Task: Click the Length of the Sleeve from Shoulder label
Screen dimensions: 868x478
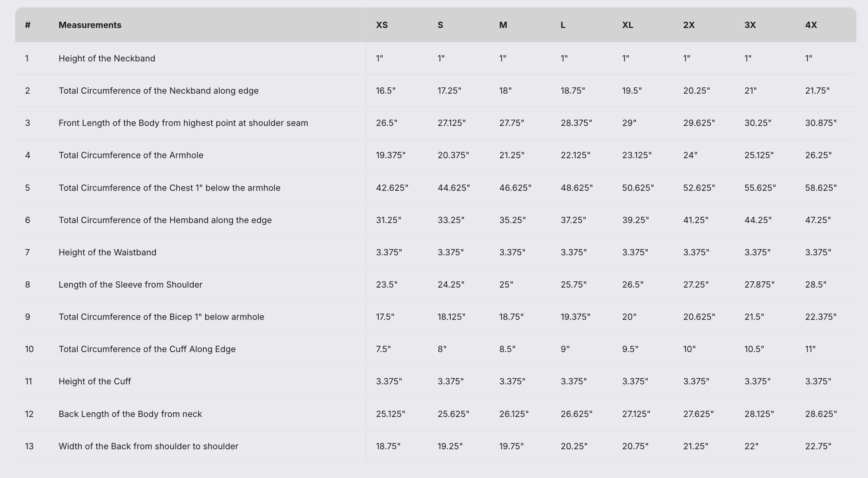Action: coord(130,284)
